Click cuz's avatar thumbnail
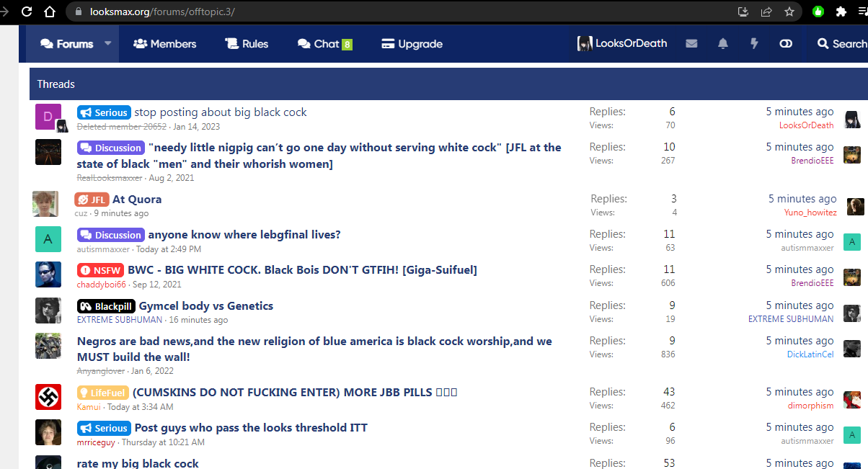The width and height of the screenshot is (868, 469). 45,204
